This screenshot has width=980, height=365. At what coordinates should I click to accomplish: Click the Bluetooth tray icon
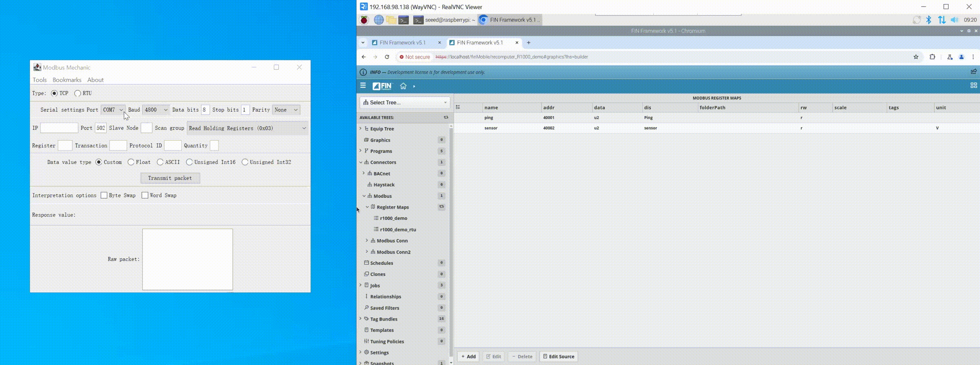point(929,20)
